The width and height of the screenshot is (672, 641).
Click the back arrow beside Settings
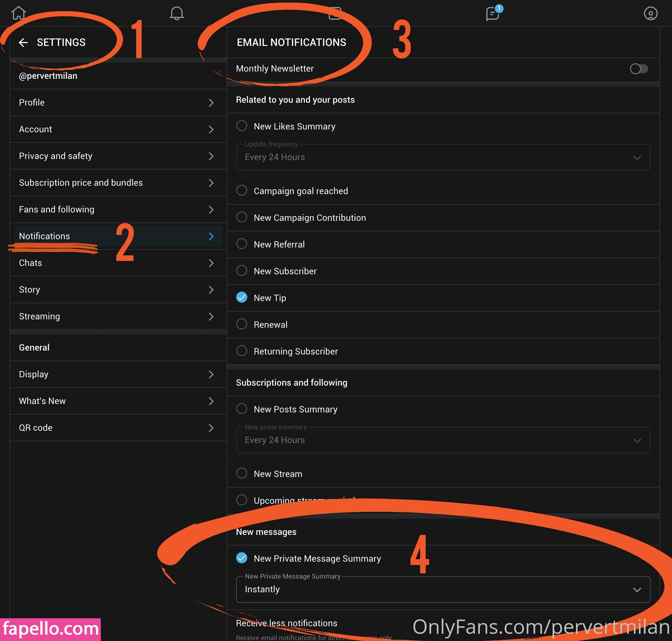23,42
